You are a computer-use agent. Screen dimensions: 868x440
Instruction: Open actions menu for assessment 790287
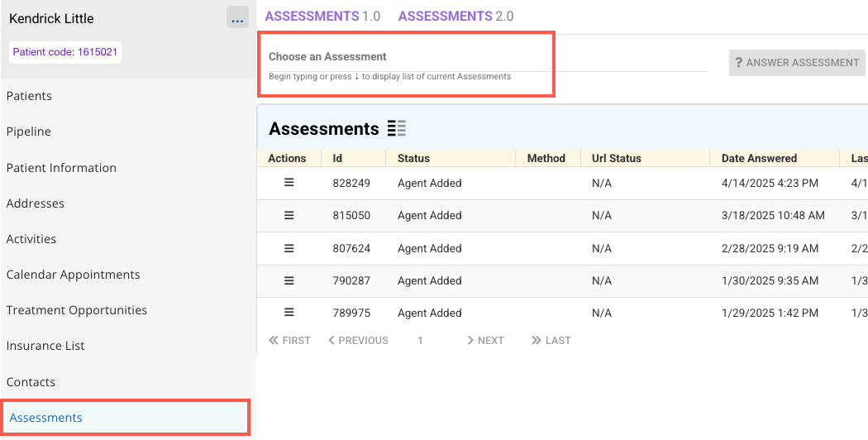click(x=289, y=280)
